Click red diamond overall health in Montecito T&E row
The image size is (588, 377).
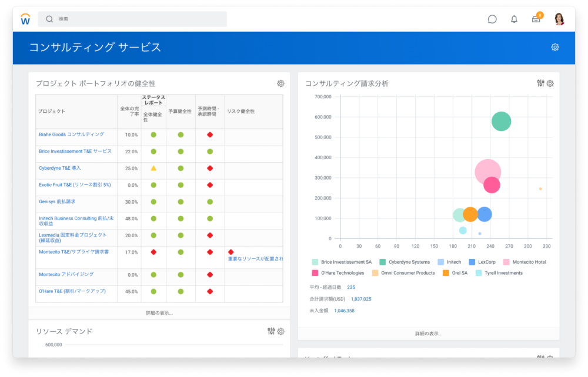153,252
